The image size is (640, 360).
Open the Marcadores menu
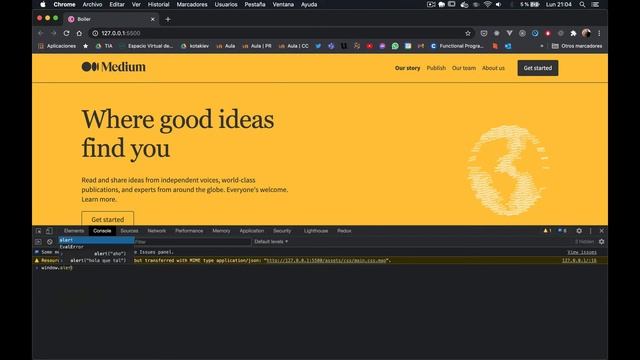pos(192,4)
